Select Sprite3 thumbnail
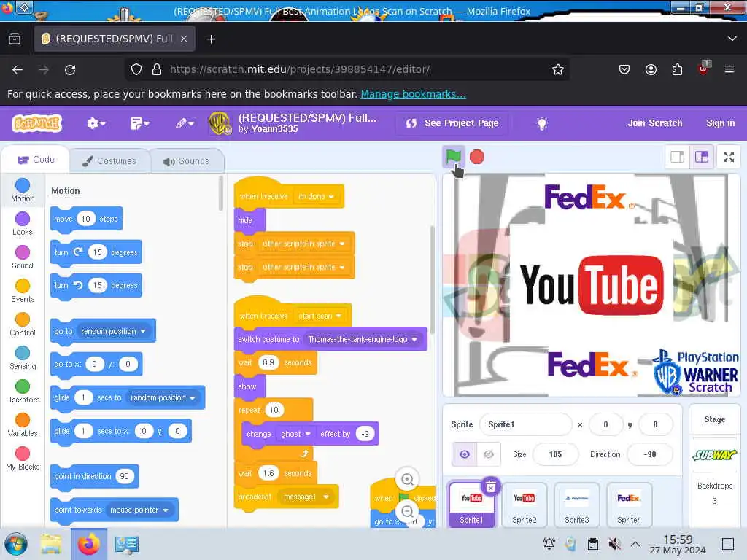 point(576,505)
